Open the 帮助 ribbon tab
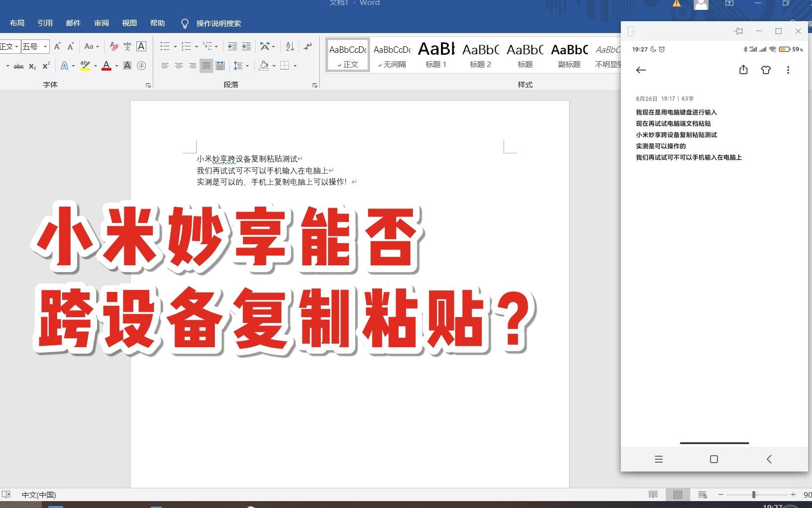Screen dimensions: 812x508 click(x=157, y=23)
